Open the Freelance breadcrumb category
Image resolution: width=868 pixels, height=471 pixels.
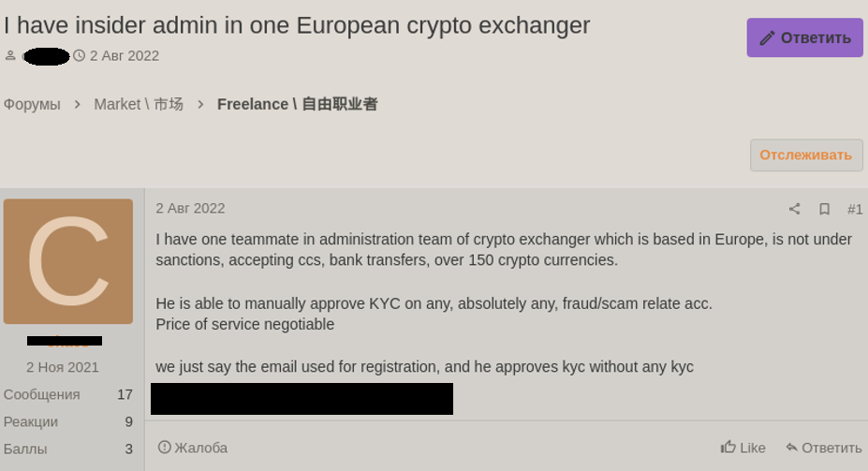297,104
